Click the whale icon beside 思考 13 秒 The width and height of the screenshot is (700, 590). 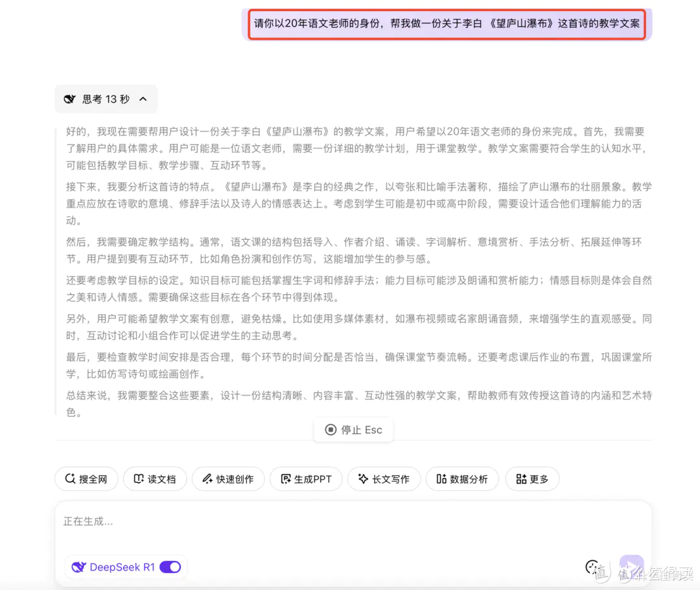(69, 99)
